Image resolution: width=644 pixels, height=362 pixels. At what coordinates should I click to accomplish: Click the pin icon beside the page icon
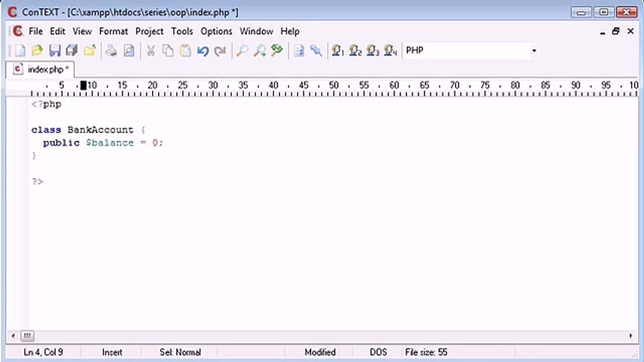coord(316,50)
